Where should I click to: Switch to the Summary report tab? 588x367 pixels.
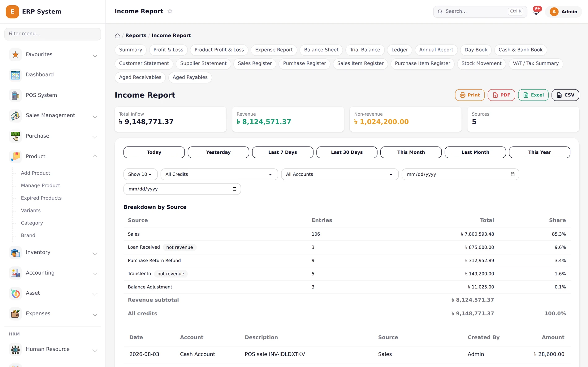point(131,50)
